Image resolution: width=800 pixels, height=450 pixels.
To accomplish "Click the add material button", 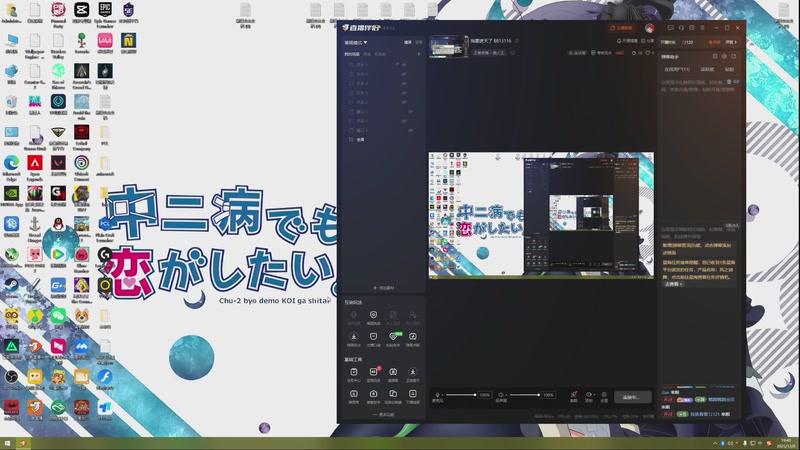I will (384, 288).
